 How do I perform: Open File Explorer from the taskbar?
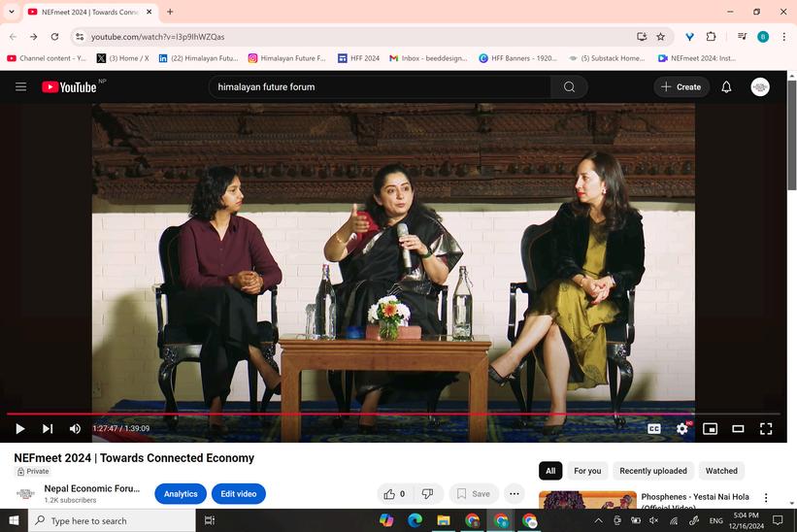tap(444, 520)
